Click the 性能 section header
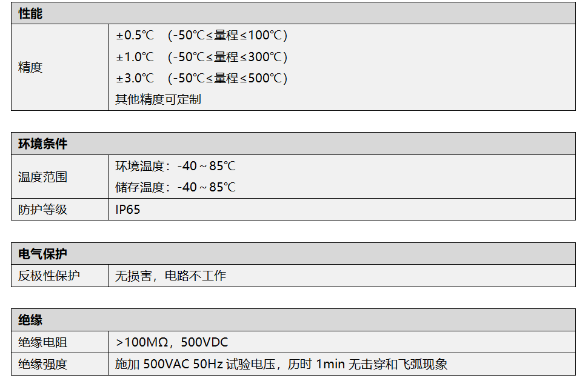 30,13
